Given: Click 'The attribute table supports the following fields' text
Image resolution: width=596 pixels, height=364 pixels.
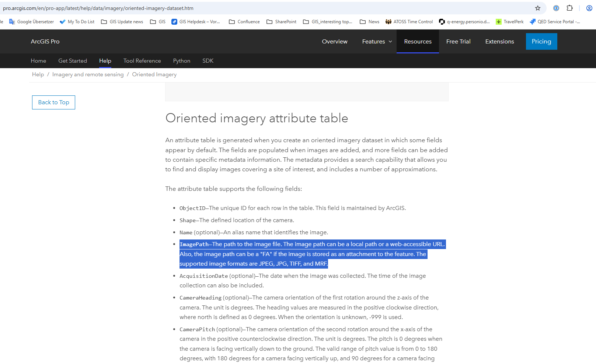Looking at the screenshot, I should (x=234, y=189).
